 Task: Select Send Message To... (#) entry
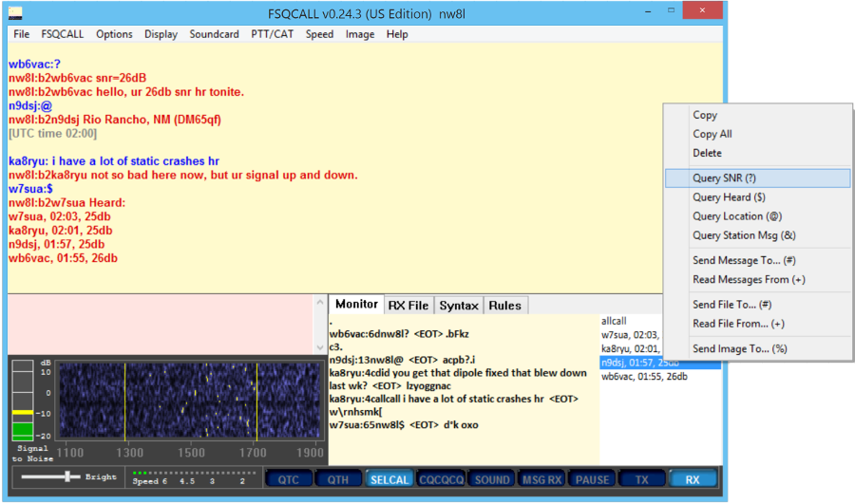pyautogui.click(x=758, y=260)
